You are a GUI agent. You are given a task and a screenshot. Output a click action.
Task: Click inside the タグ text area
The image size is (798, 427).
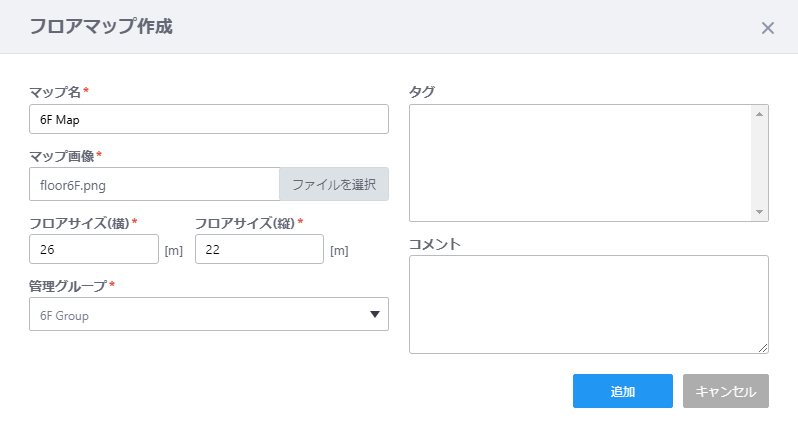click(580, 163)
